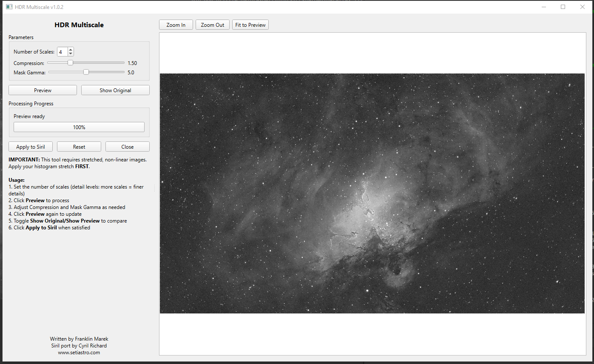The image size is (594, 364).
Task: Increase Number of Scales with up arrow
Action: point(71,49)
